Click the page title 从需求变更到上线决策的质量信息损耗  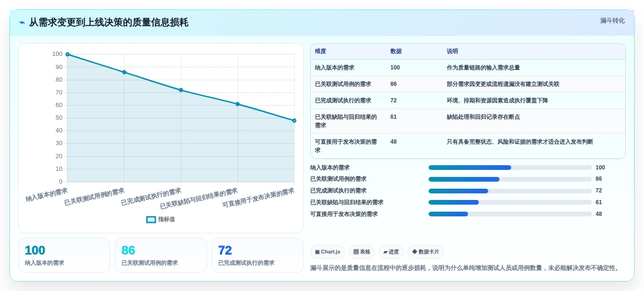pyautogui.click(x=108, y=23)
